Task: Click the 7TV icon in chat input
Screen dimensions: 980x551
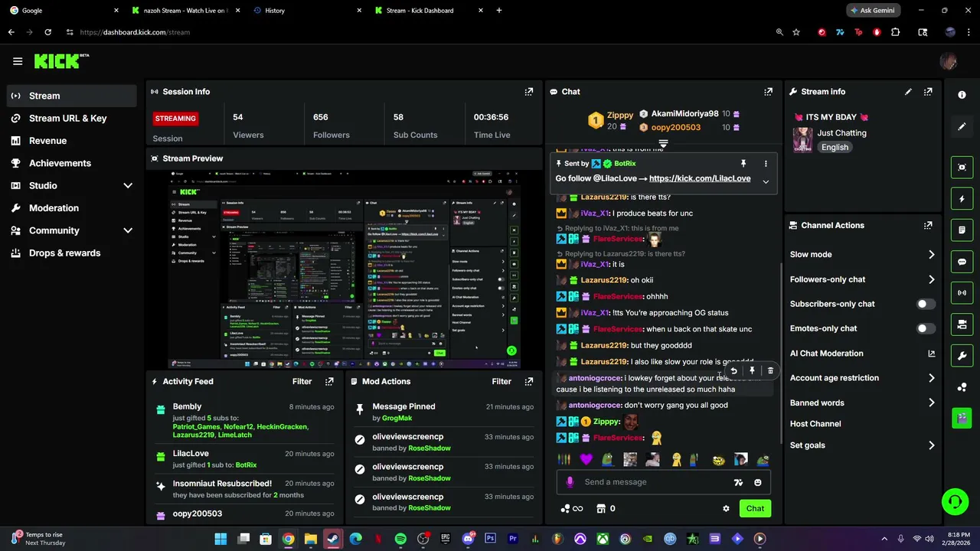Action: pos(738,482)
